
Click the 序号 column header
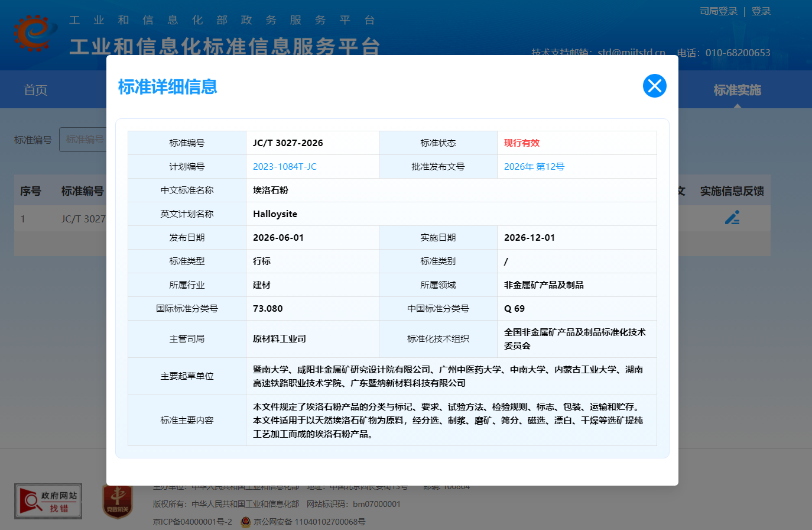click(x=31, y=191)
